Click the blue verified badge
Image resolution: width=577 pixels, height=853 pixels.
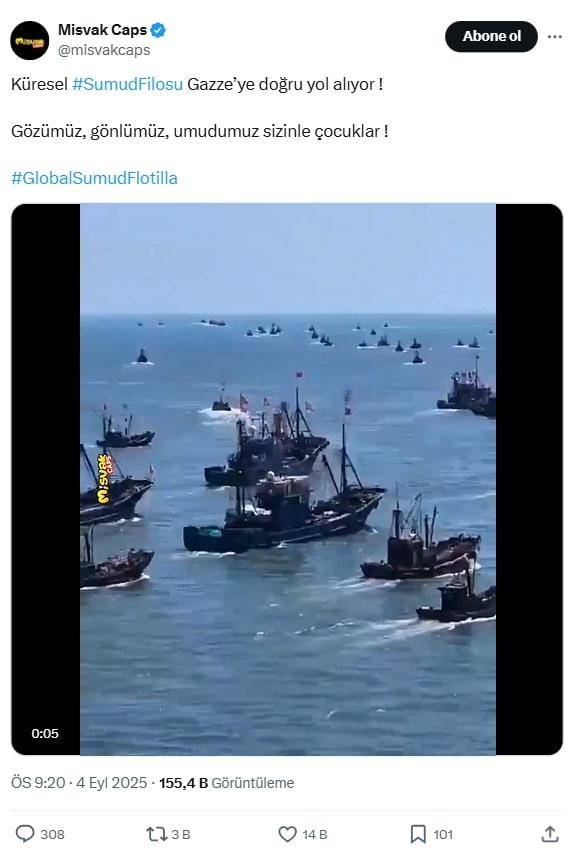(x=158, y=30)
